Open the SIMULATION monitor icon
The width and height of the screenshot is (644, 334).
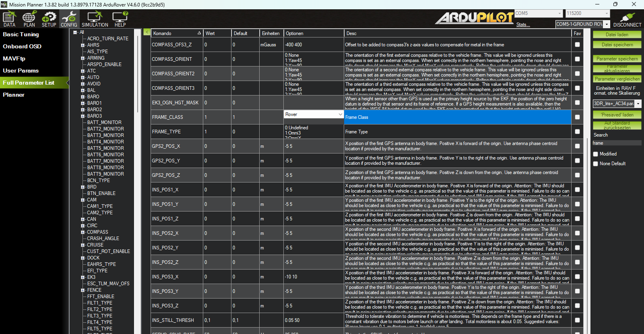click(x=95, y=19)
